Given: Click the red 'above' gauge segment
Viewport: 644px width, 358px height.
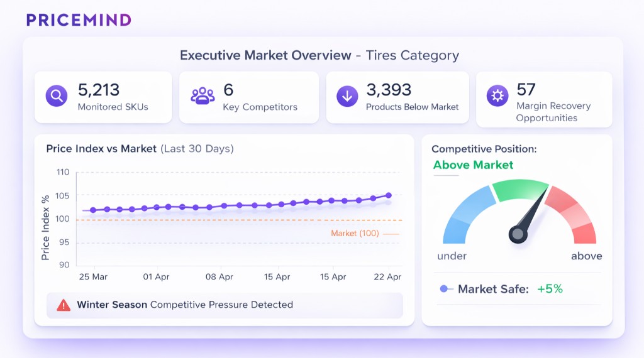Looking at the screenshot, I should (x=574, y=216).
